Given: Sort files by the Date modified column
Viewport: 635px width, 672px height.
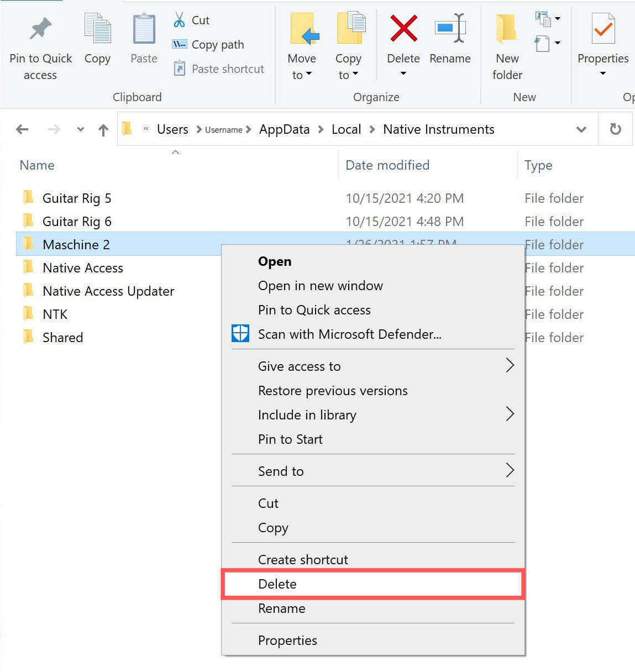Looking at the screenshot, I should click(x=387, y=165).
